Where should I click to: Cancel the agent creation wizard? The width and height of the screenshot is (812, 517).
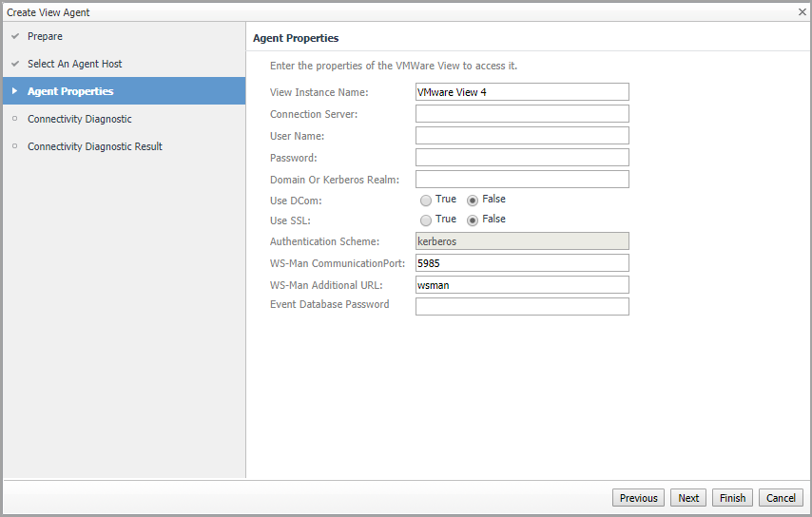tap(781, 498)
